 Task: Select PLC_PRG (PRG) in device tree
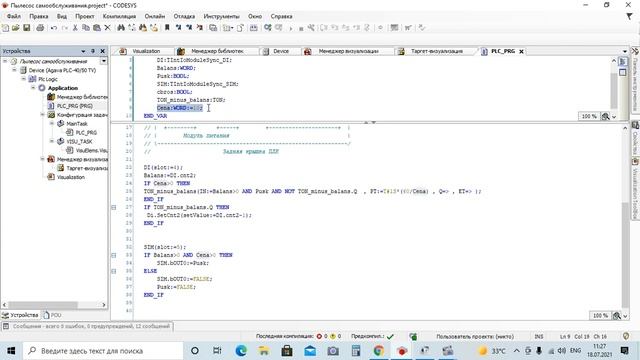click(75, 106)
